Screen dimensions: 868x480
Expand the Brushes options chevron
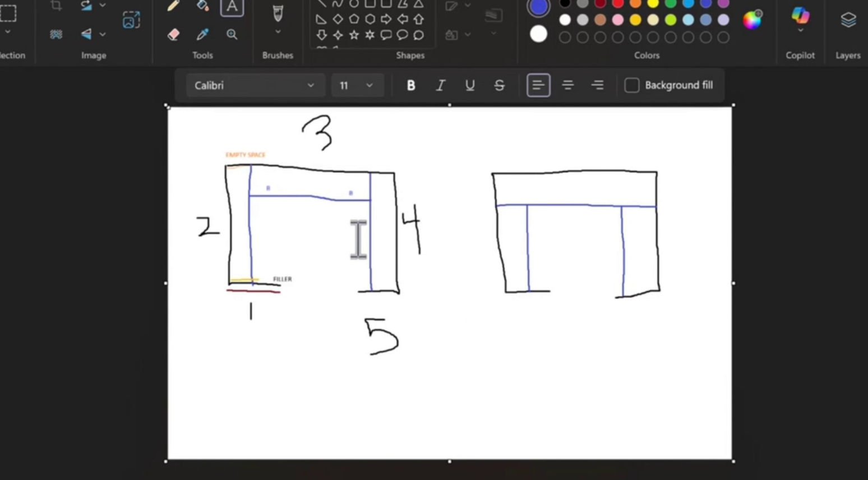pos(278,32)
